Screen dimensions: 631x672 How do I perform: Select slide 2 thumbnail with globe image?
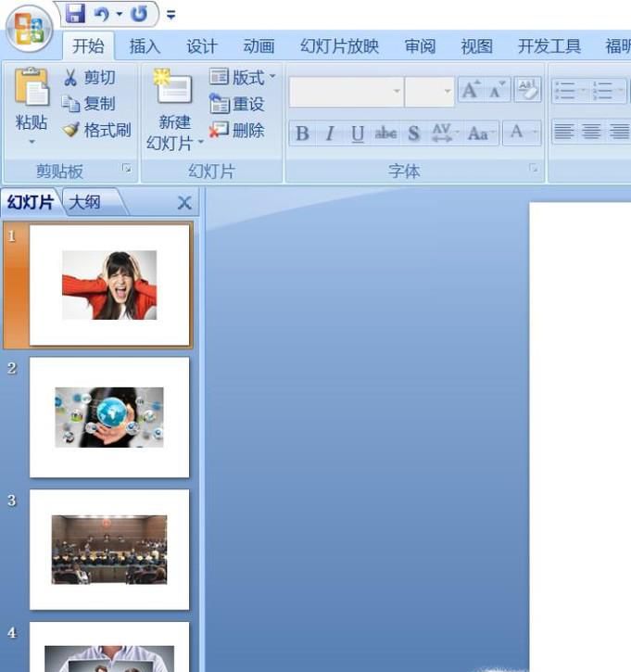coord(109,417)
